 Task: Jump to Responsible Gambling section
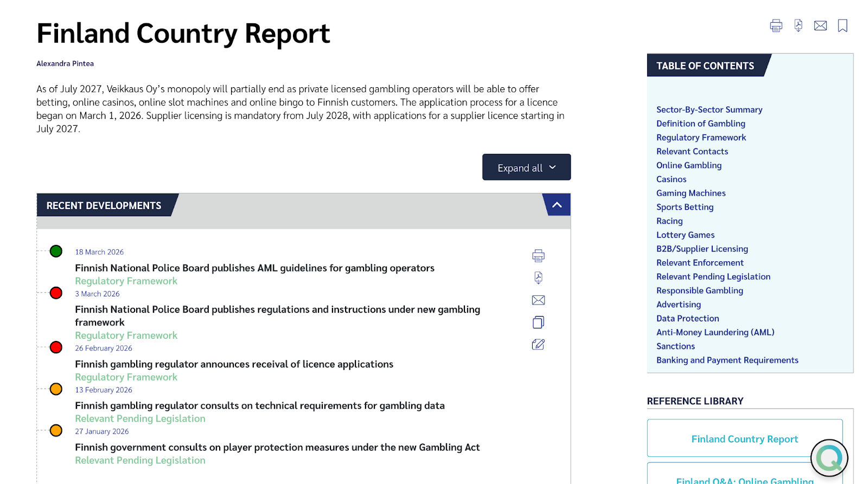(700, 291)
